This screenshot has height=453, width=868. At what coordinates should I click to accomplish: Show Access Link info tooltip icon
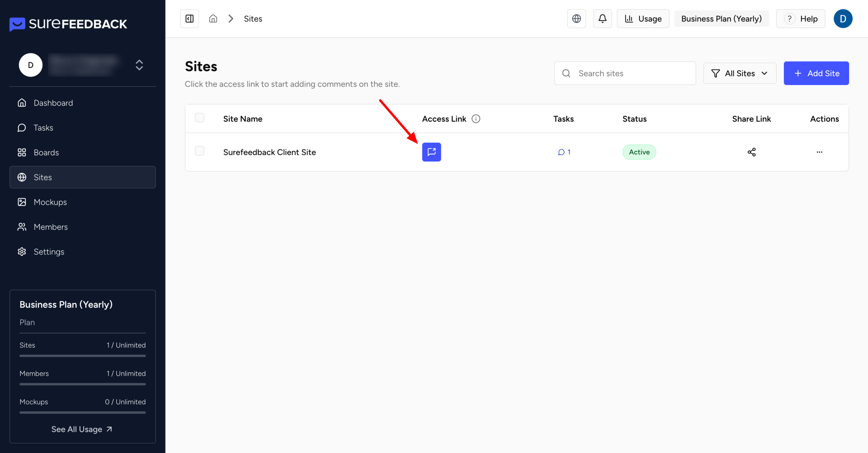tap(476, 119)
